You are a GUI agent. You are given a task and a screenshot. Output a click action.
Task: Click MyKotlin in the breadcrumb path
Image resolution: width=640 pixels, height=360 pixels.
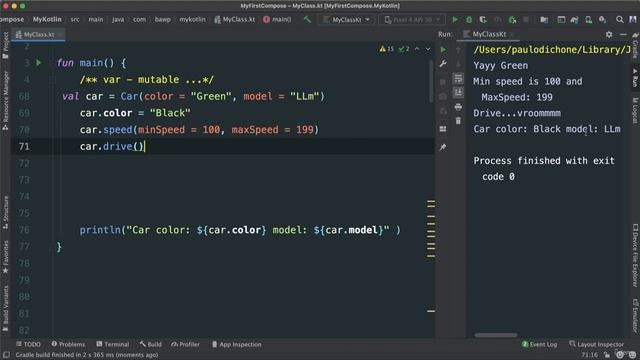pos(47,19)
